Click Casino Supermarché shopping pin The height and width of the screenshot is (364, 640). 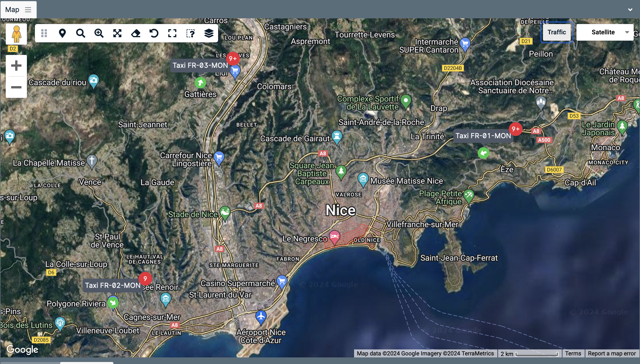coord(282,282)
